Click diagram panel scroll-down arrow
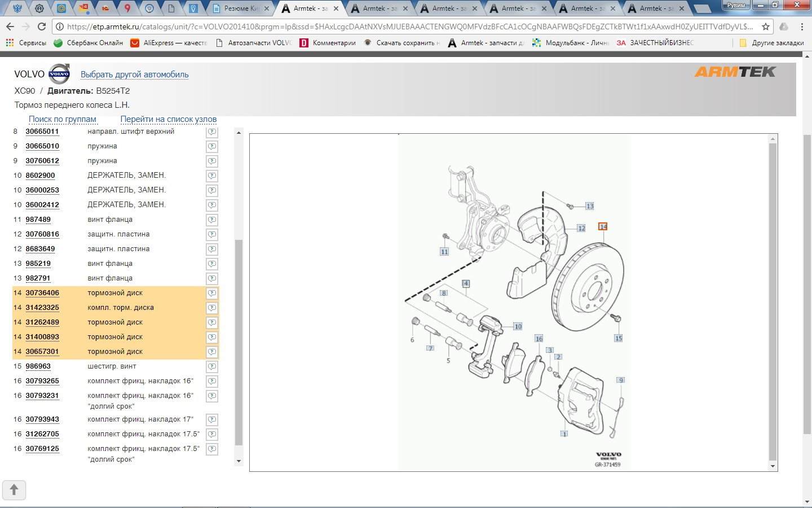The width and height of the screenshot is (812, 508). 773,466
